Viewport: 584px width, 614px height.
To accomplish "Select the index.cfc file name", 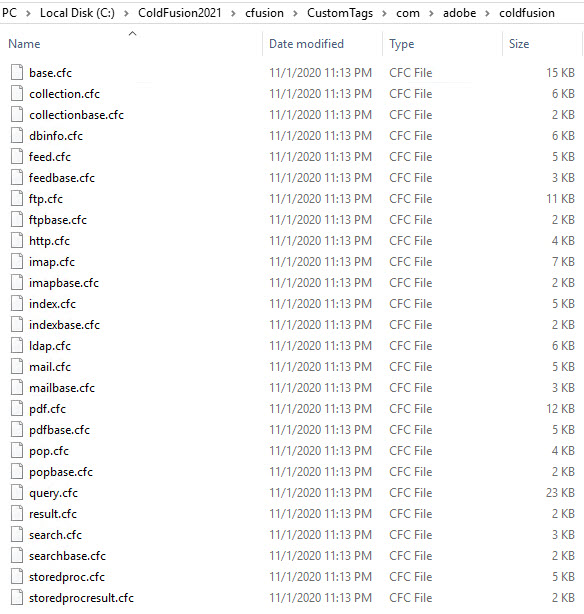I will pyautogui.click(x=52, y=303).
